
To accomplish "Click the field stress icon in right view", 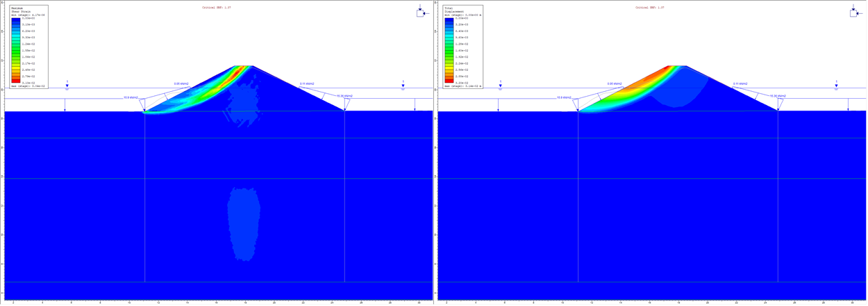I will pyautogui.click(x=854, y=12).
